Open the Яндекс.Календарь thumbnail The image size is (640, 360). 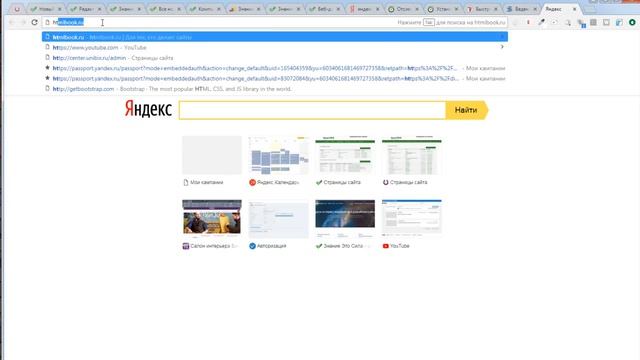coord(278,155)
